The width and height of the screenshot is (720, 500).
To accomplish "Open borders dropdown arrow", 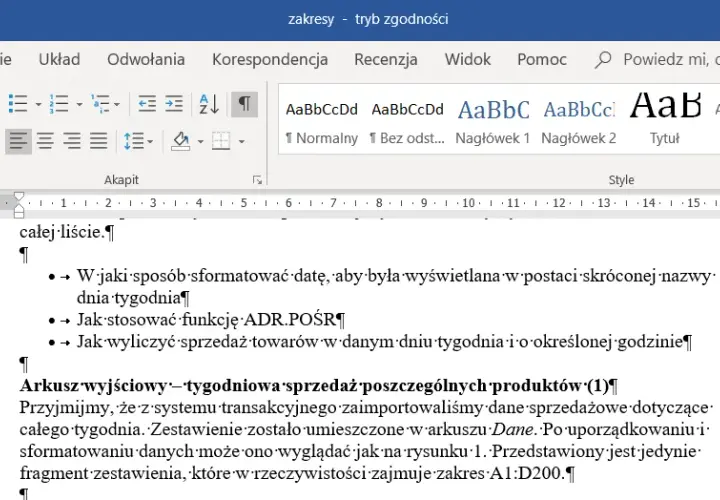I will tap(242, 141).
